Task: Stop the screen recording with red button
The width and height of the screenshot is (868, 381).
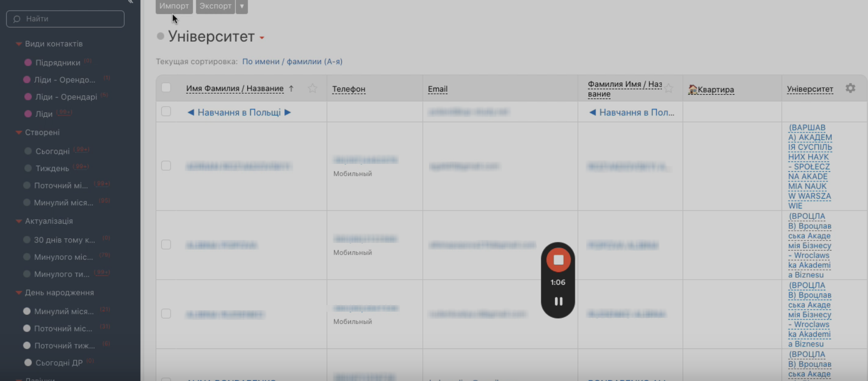Action: point(558,260)
